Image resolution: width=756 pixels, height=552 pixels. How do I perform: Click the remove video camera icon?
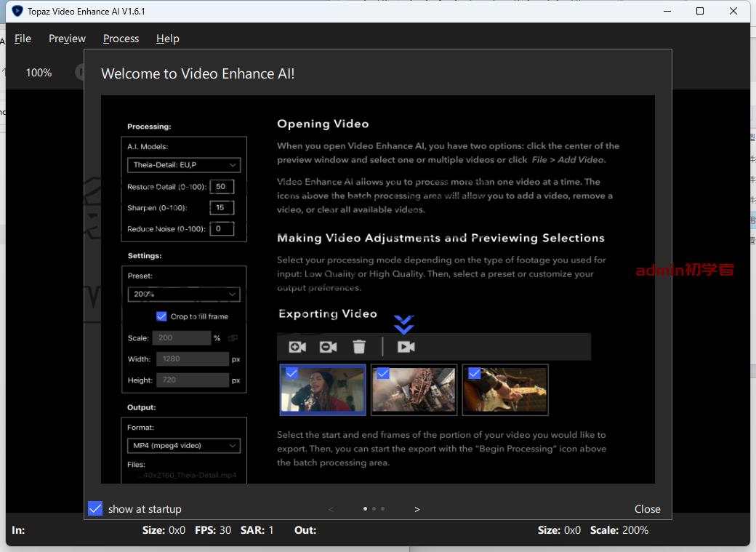point(329,347)
